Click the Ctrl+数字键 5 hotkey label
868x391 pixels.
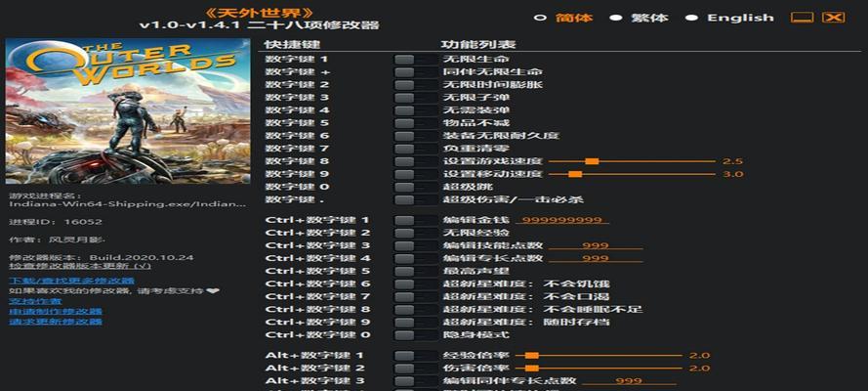point(317,271)
